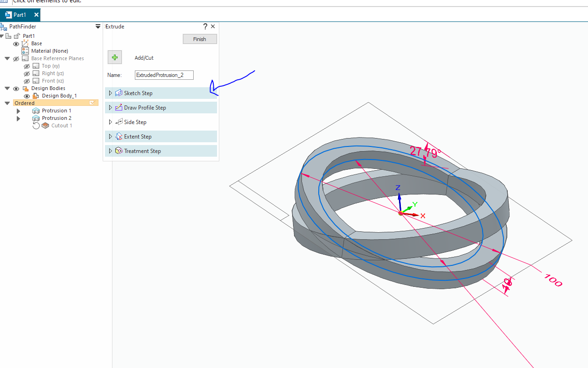
Task: Hide Design Body_1
Action: pyautogui.click(x=27, y=96)
